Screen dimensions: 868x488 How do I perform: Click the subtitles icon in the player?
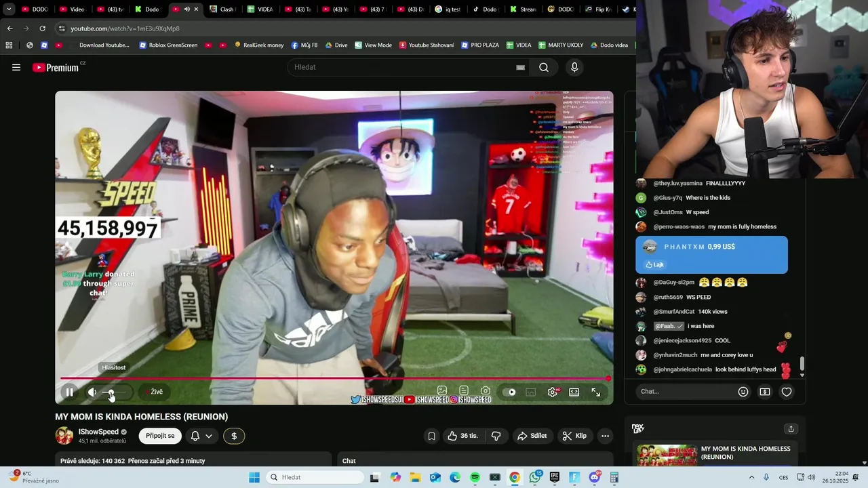pos(530,392)
